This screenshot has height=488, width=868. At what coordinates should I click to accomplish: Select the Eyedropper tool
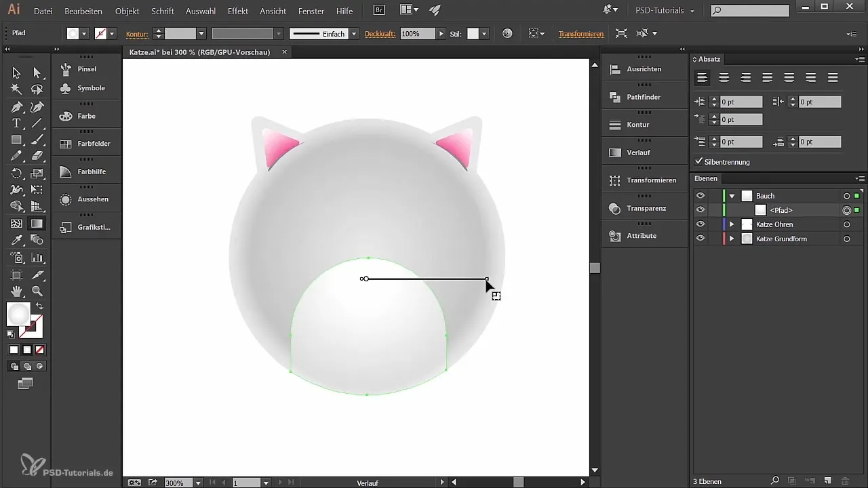point(16,241)
